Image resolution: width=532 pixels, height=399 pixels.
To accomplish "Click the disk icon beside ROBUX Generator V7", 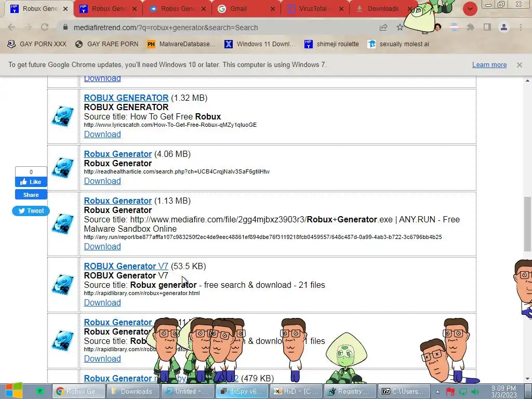I will [63, 284].
